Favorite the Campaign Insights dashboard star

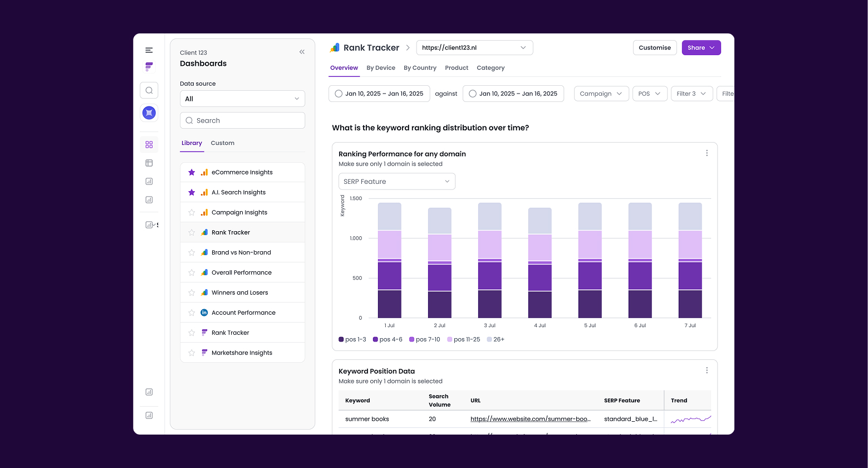coord(192,212)
